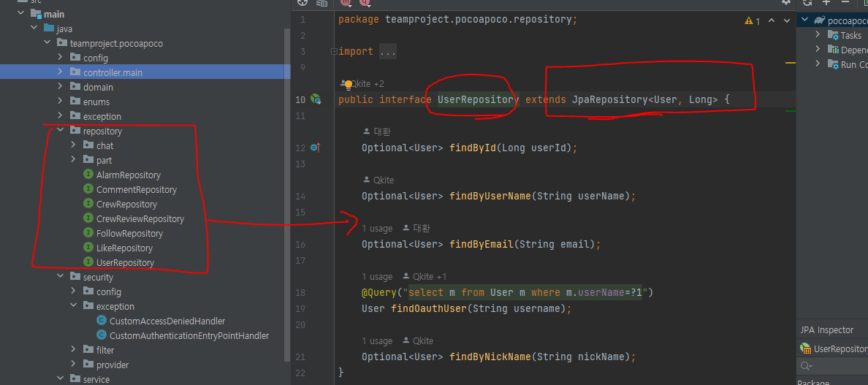Click the search magnifier in JPA Inspector

pos(806,366)
